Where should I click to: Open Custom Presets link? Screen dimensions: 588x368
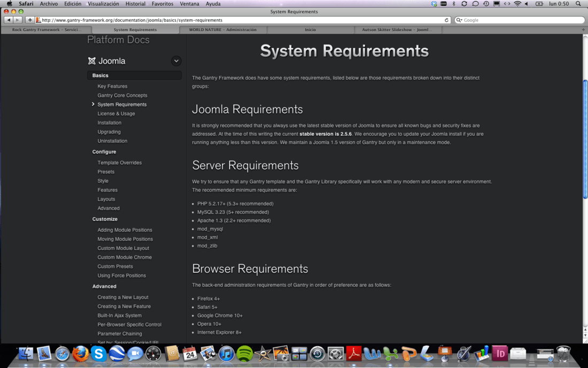(x=115, y=266)
